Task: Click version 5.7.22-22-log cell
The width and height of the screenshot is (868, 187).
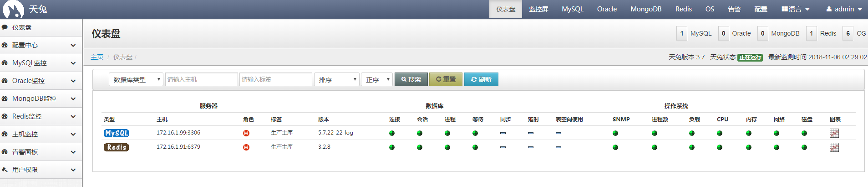Action: pos(335,133)
